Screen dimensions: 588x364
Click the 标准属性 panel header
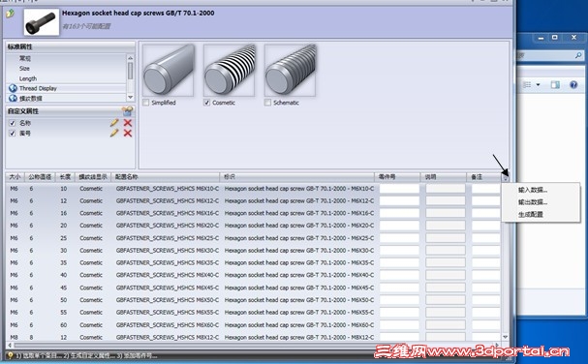coord(70,46)
